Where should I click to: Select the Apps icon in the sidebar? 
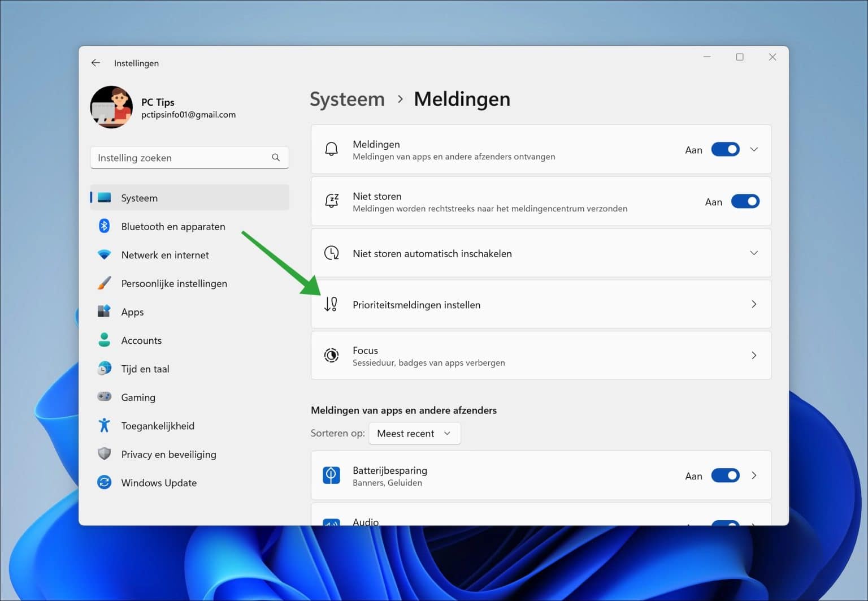[105, 312]
